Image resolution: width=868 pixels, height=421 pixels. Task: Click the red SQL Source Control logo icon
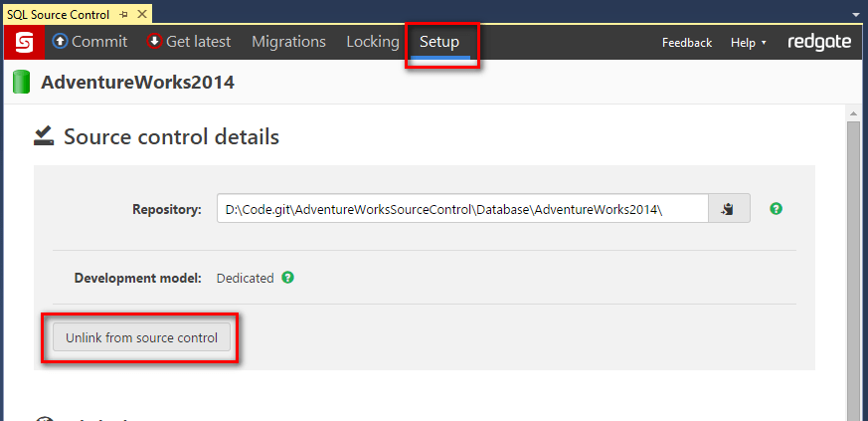[x=24, y=42]
